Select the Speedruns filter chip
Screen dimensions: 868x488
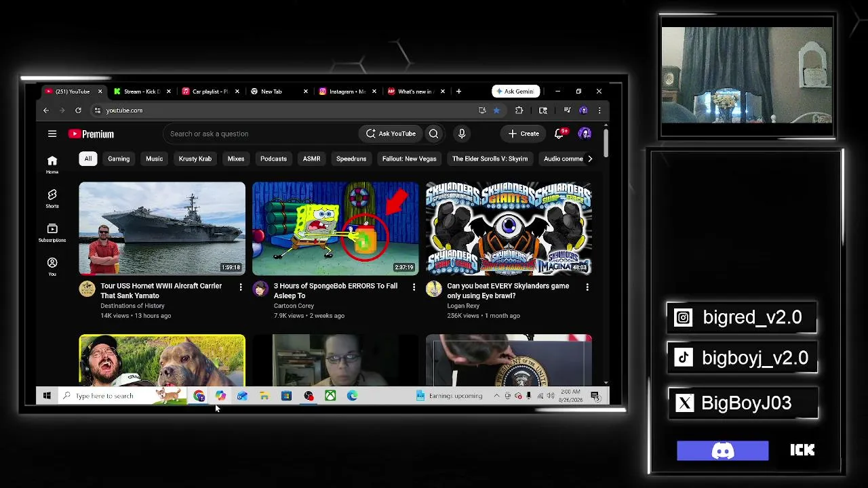[351, 159]
